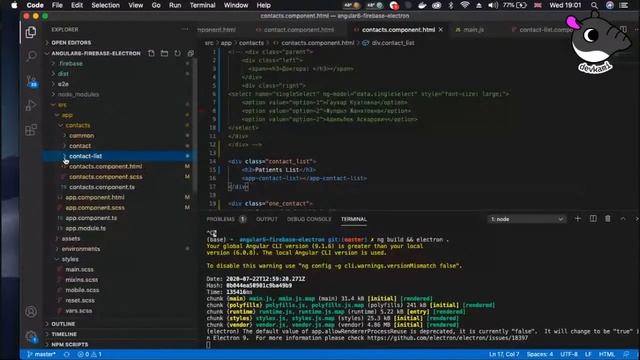640x360 pixels.
Task: Open mixins.scss in styles folder
Action: coord(82,280)
